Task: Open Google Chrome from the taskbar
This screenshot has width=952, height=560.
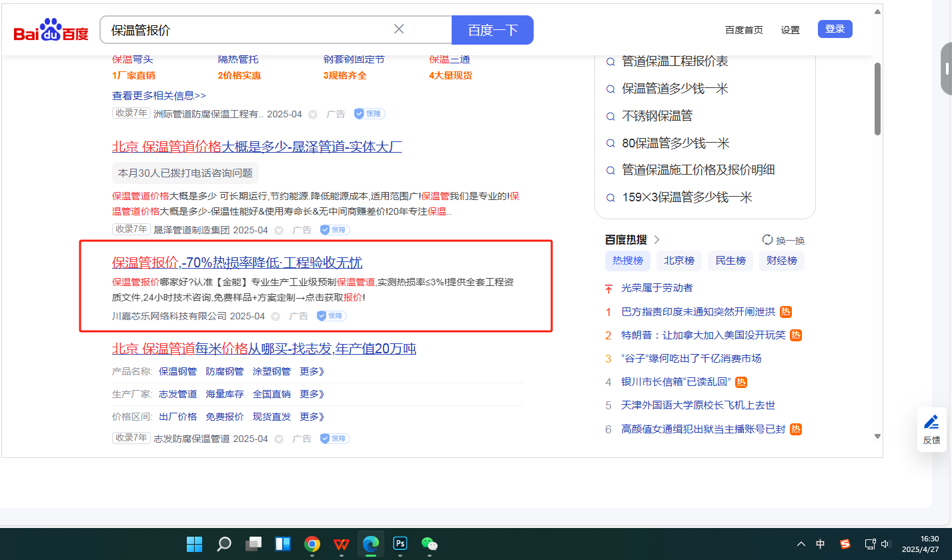Action: (x=312, y=544)
